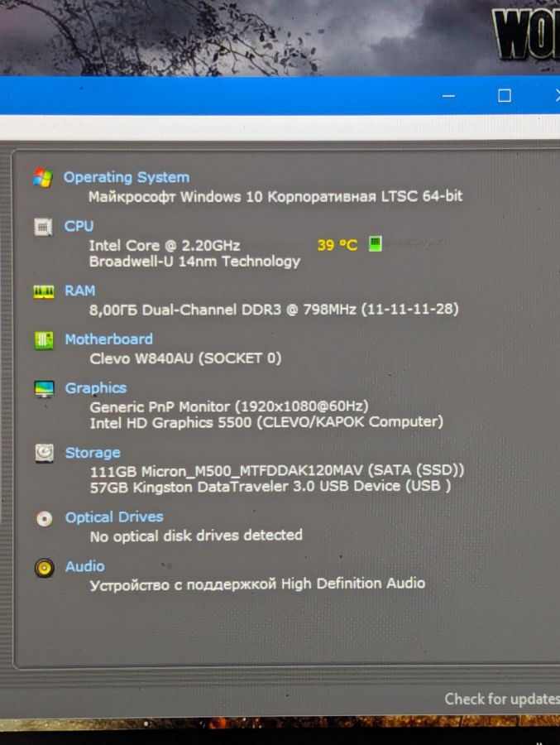Click the Optical Drives disc icon
This screenshot has width=560, height=745.
pos(44,518)
